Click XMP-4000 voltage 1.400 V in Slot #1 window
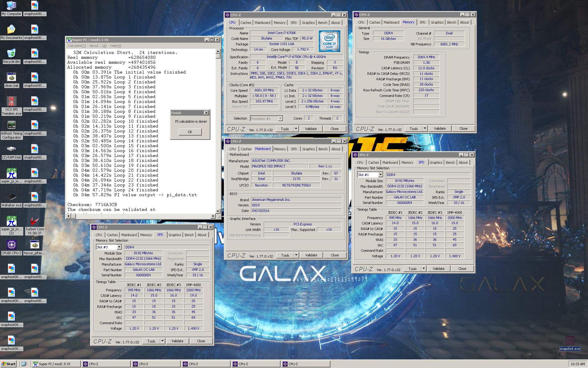 [455, 256]
